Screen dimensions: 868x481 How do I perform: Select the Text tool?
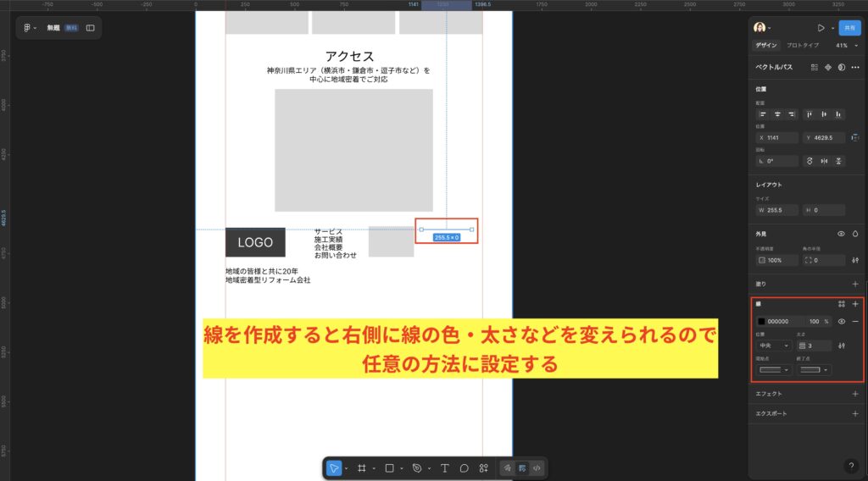pyautogui.click(x=445, y=467)
